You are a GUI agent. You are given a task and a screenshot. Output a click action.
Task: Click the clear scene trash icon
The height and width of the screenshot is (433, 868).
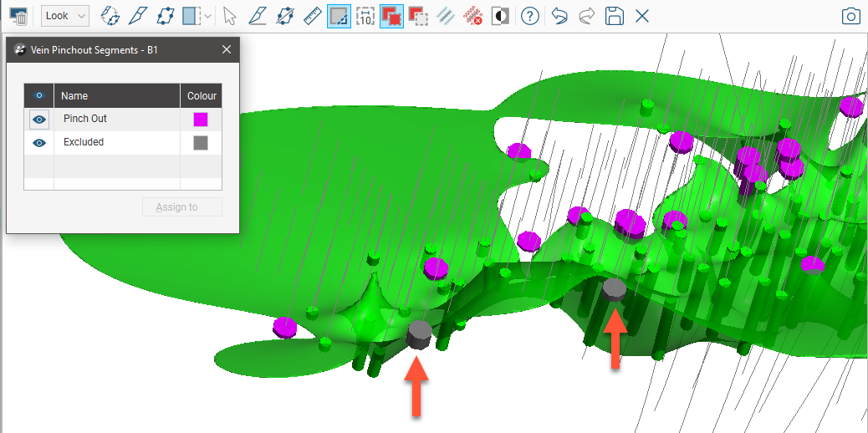18,16
